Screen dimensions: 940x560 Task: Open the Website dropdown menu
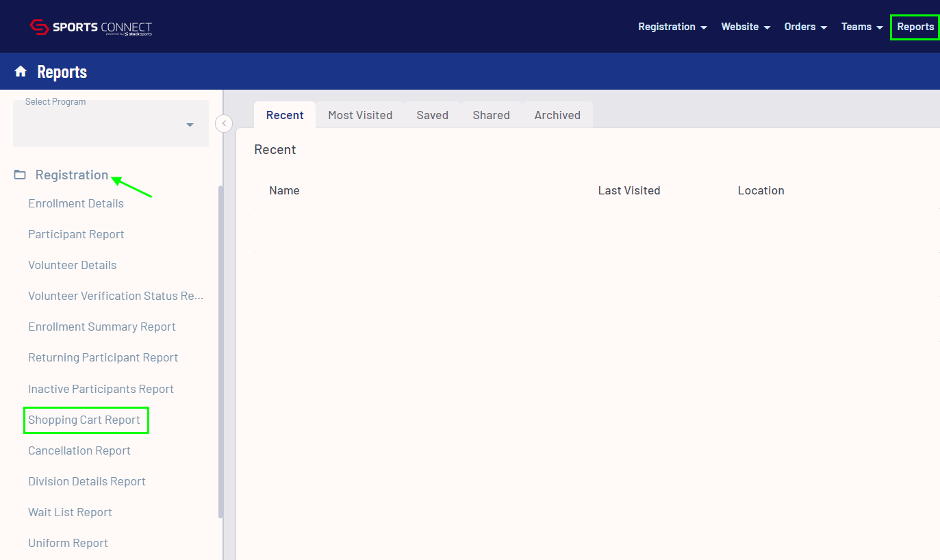(x=746, y=27)
